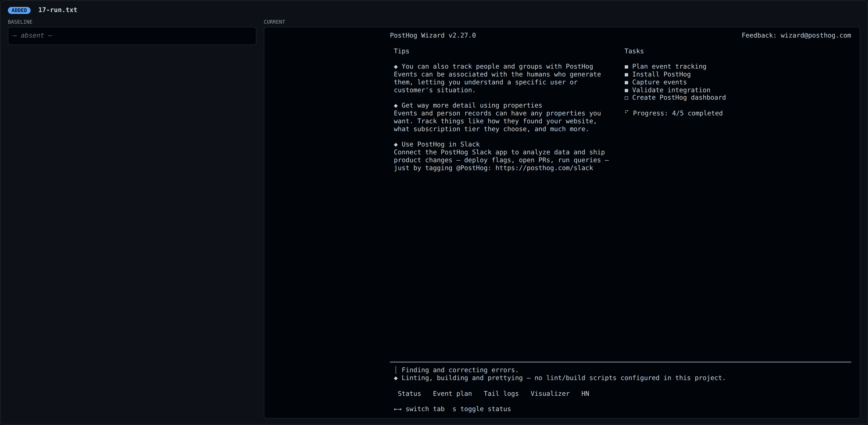Click the empty checkbox beside Create PostHog dashboard
868x425 pixels.
626,98
